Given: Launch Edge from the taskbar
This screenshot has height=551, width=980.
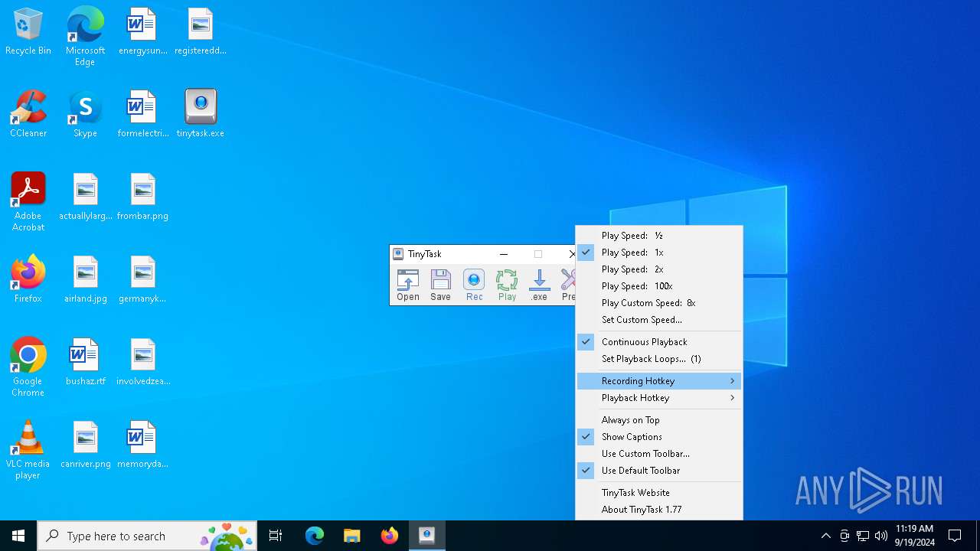Looking at the screenshot, I should tap(315, 536).
